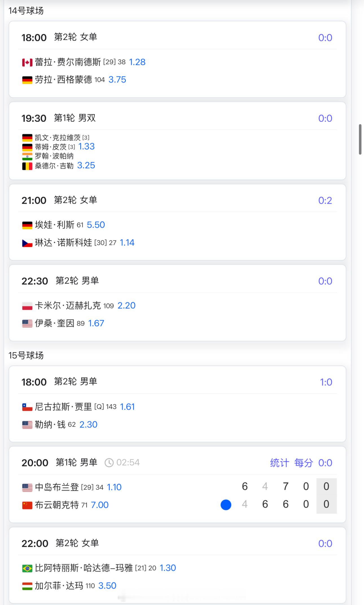Click the Czech flag beside 琳达·诺斯科娃
364x605 pixels.
click(x=27, y=243)
